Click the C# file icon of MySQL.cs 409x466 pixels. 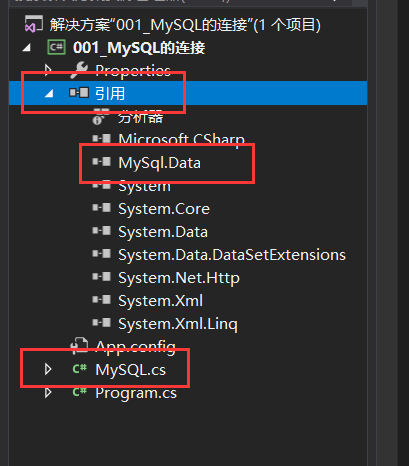click(x=80, y=369)
